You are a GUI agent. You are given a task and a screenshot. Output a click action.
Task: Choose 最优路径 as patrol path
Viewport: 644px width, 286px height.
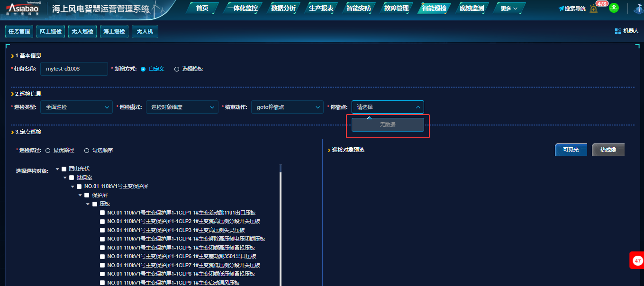coord(48,151)
